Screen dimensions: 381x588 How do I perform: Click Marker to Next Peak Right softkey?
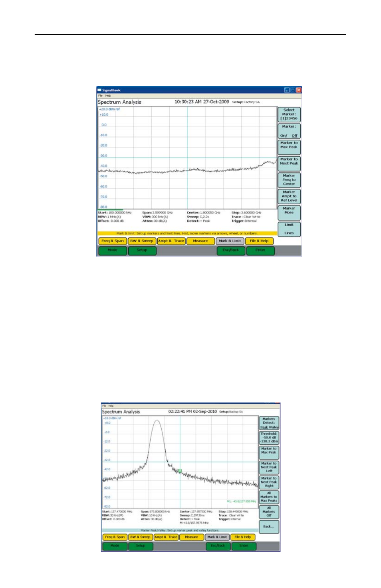pos(269,482)
